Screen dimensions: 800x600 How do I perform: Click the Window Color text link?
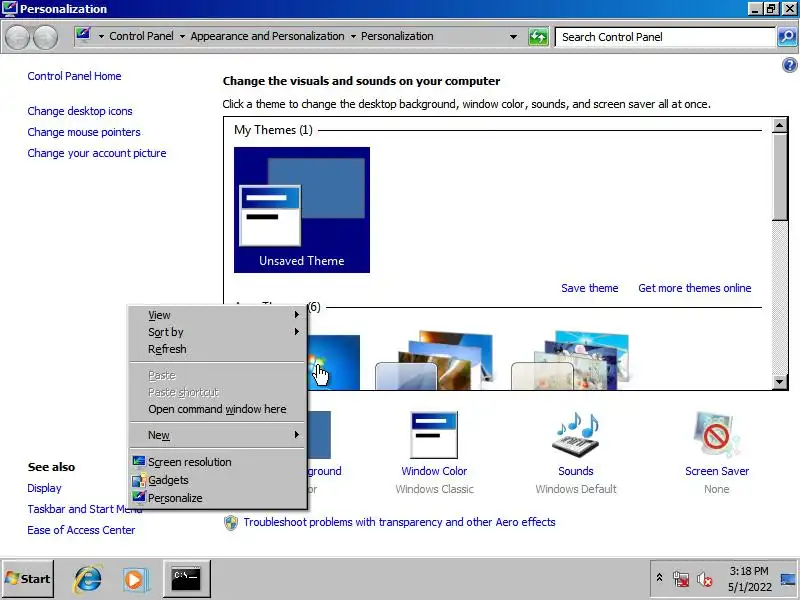click(434, 471)
